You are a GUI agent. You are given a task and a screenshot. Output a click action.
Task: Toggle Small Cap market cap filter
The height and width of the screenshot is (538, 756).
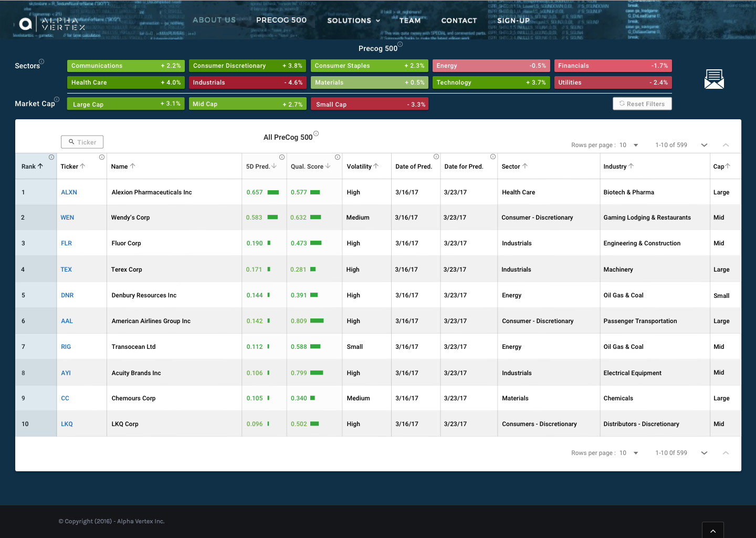pyautogui.click(x=370, y=104)
